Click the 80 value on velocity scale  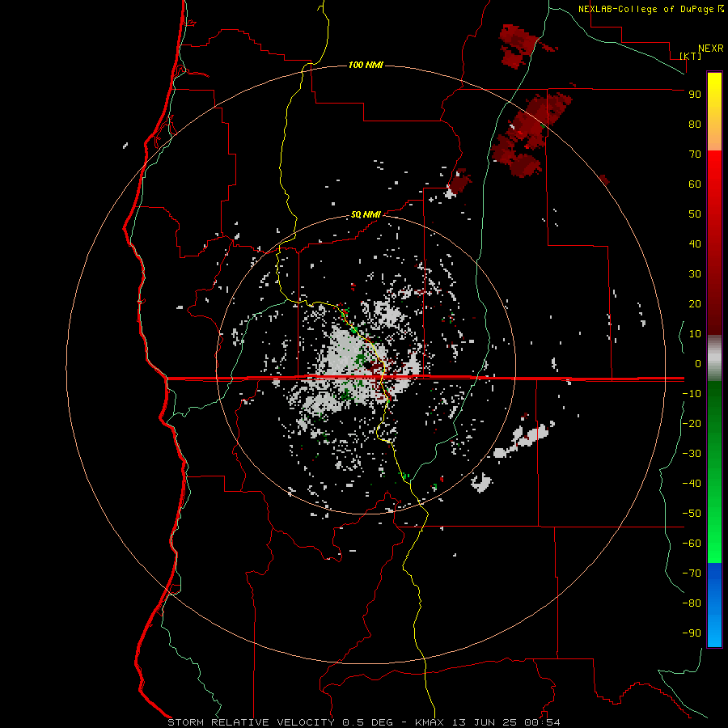point(695,124)
